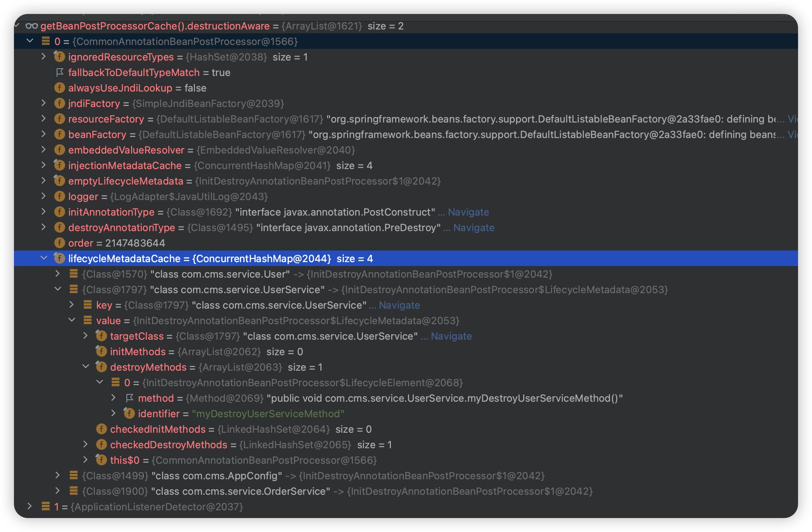Expand the identifier myDestroyUserServiceMethod field
The height and width of the screenshot is (532, 812).
[114, 413]
